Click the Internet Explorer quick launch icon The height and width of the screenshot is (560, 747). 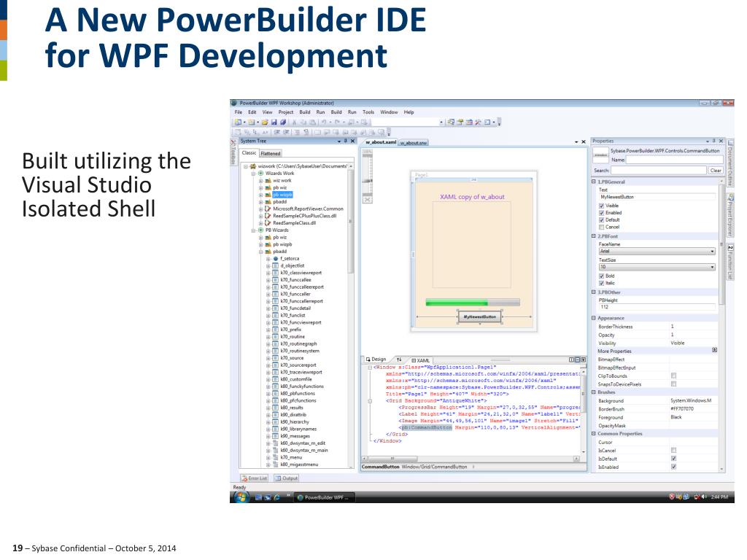coord(276,497)
